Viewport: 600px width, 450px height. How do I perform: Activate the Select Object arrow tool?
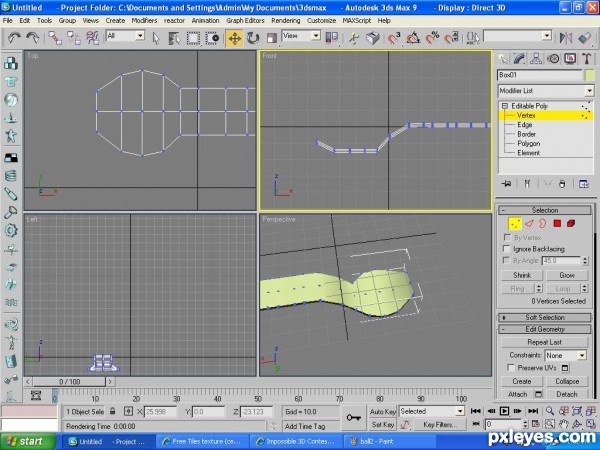click(156, 38)
